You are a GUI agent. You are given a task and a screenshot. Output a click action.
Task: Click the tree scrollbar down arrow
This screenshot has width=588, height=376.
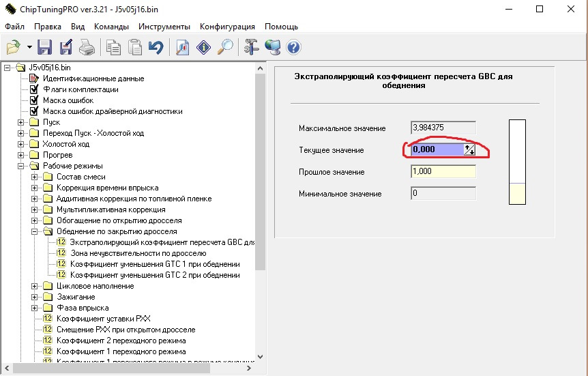coord(261,356)
